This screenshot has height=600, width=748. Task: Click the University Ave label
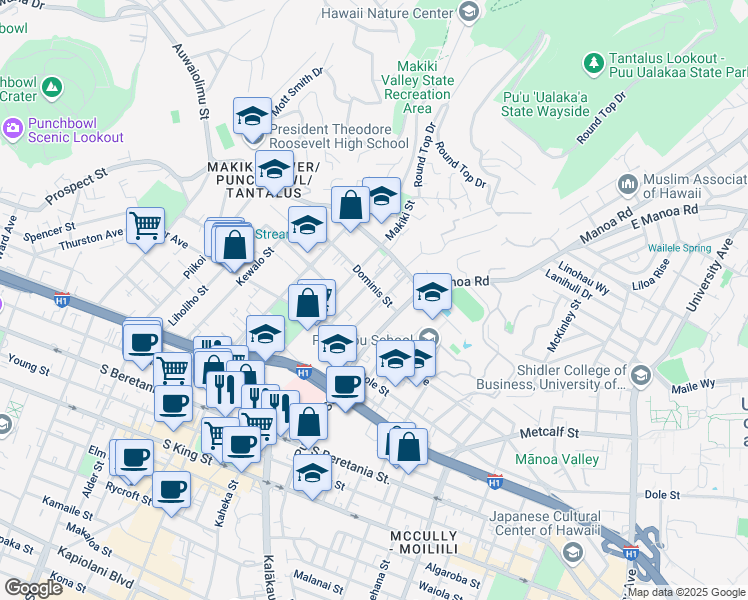pos(709,275)
